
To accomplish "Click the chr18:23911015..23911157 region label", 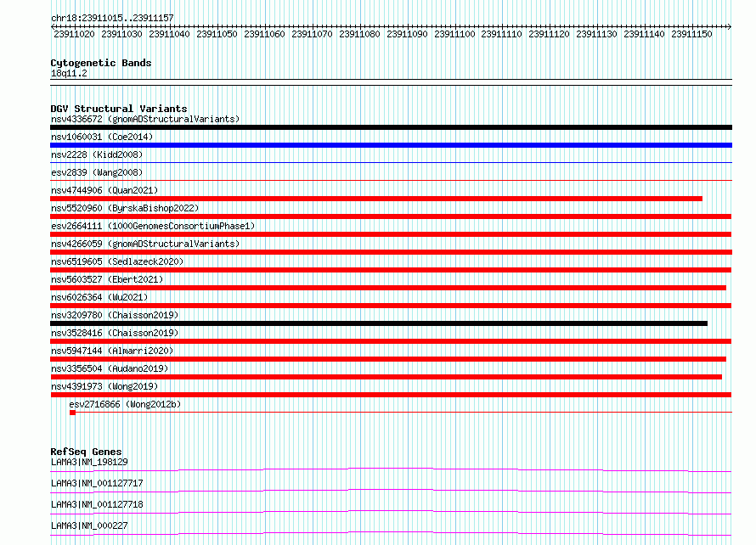I will point(112,18).
